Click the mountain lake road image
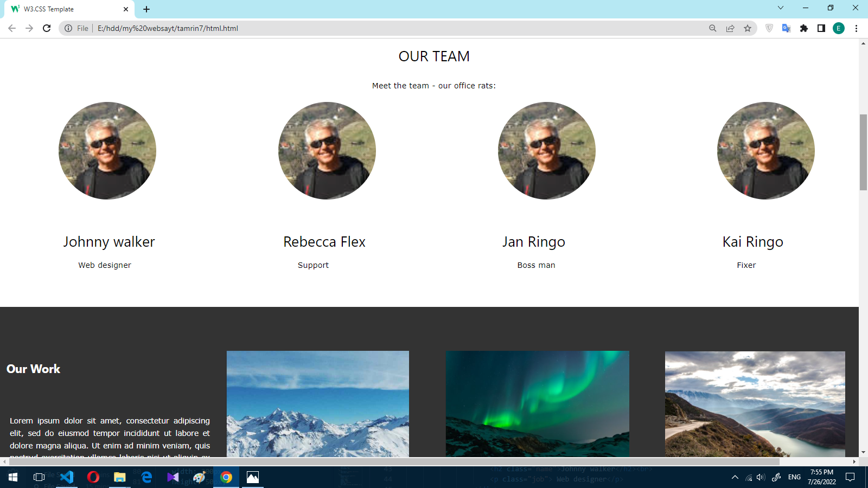The image size is (868, 488). click(755, 404)
